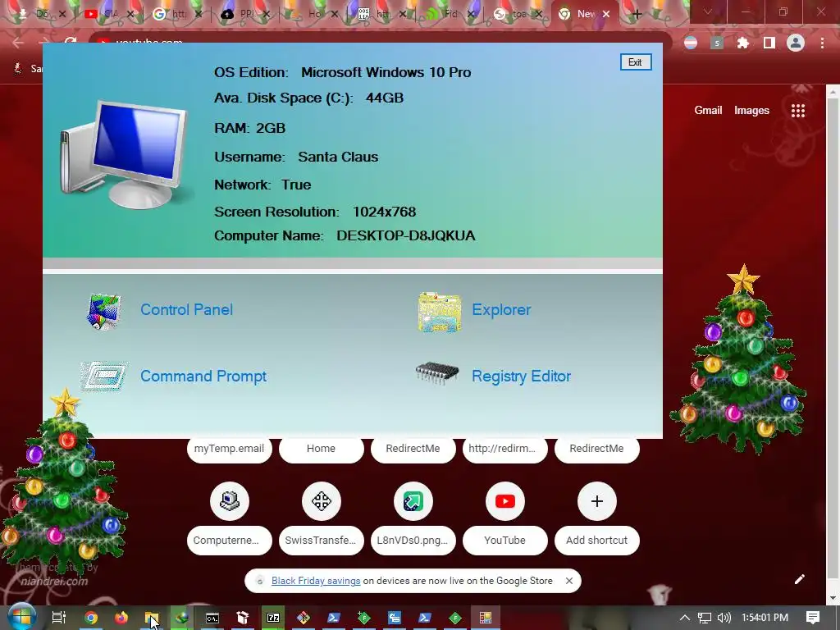Open Firefox from the taskbar

click(121, 618)
